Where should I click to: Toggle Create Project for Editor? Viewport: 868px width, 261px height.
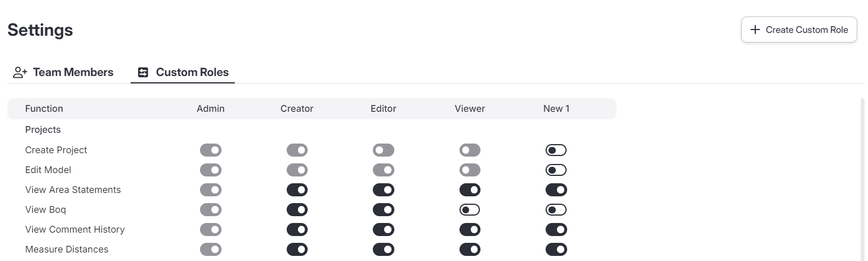click(x=384, y=150)
